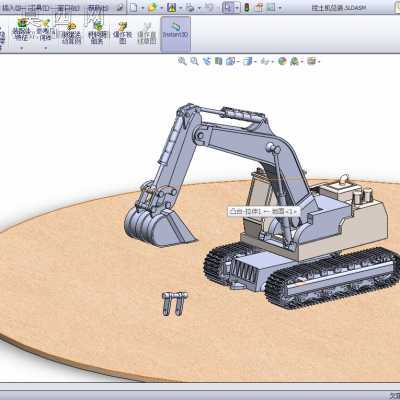Image resolution: width=400 pixels, height=400 pixels.
Task: Open the Insert (插入) menu
Action: tap(12, 8)
